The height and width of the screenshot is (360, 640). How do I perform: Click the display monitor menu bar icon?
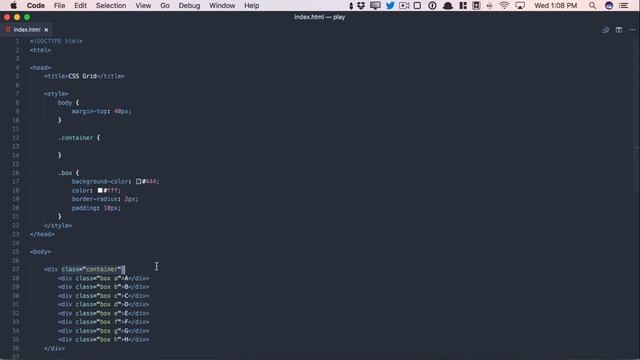pyautogui.click(x=375, y=6)
